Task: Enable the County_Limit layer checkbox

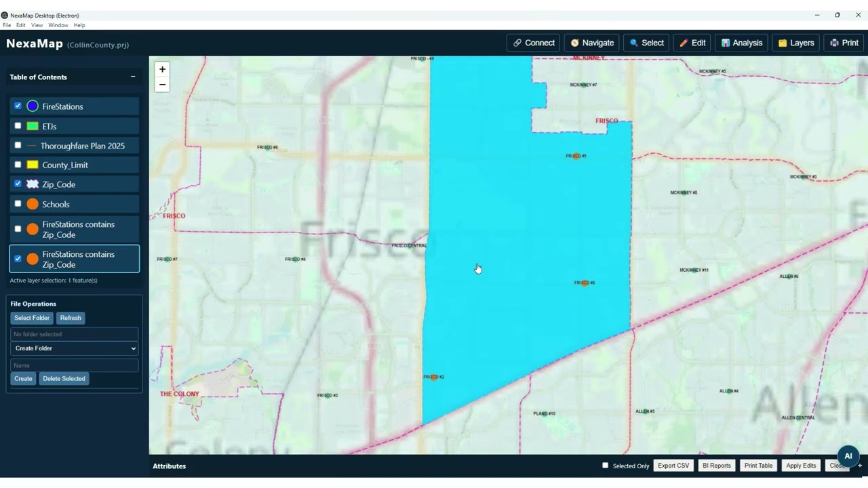Action: (x=18, y=164)
